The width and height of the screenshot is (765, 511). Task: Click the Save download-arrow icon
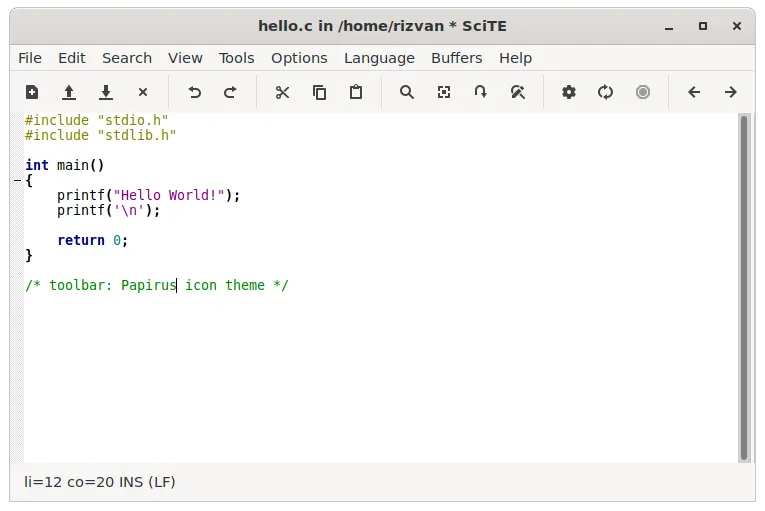coord(106,92)
